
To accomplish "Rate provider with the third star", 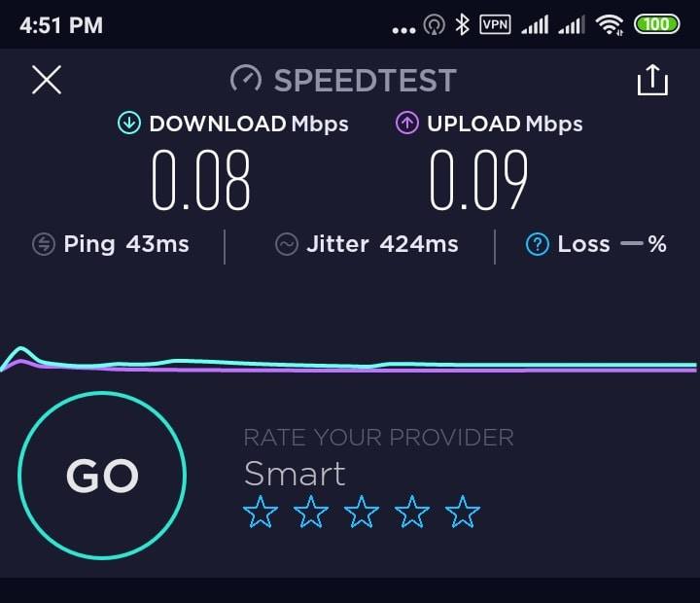I will [x=361, y=512].
